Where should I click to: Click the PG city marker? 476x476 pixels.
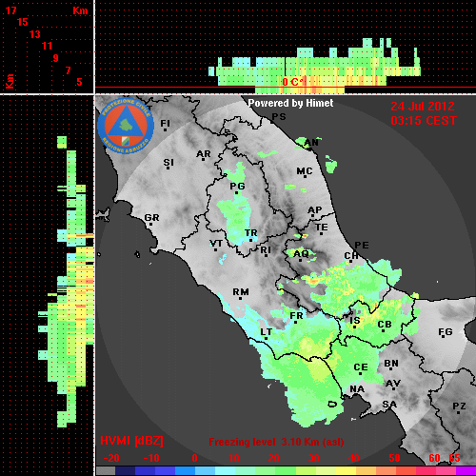pos(236,192)
